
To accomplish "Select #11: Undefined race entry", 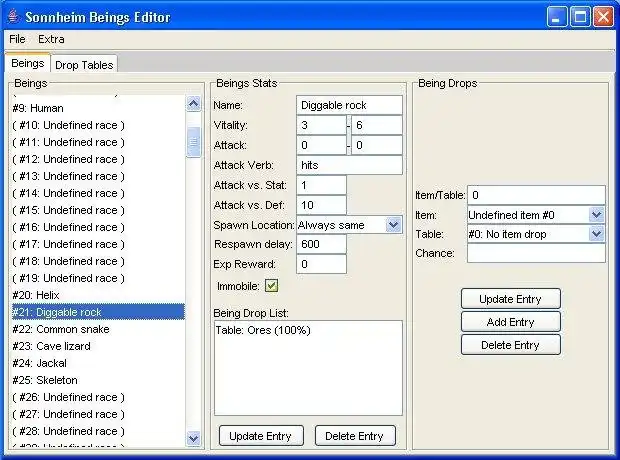I will point(98,142).
